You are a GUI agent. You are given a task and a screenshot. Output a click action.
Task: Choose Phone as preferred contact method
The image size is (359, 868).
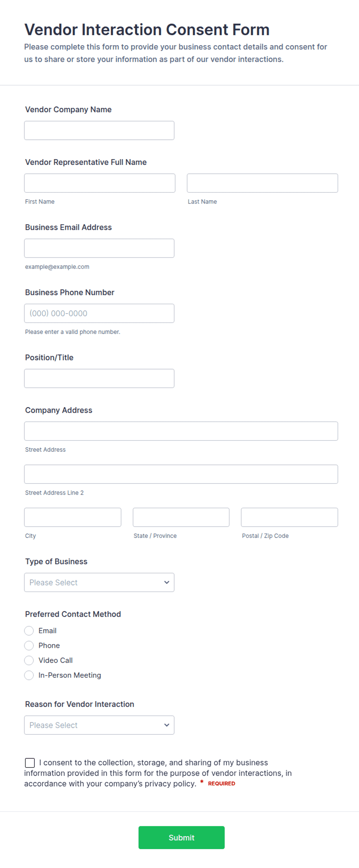coord(29,646)
